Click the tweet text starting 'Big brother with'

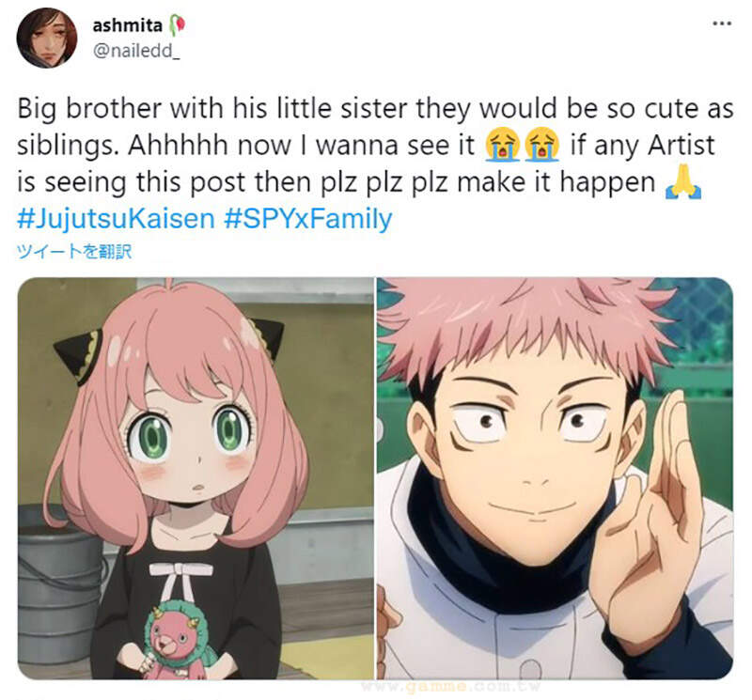click(x=375, y=145)
